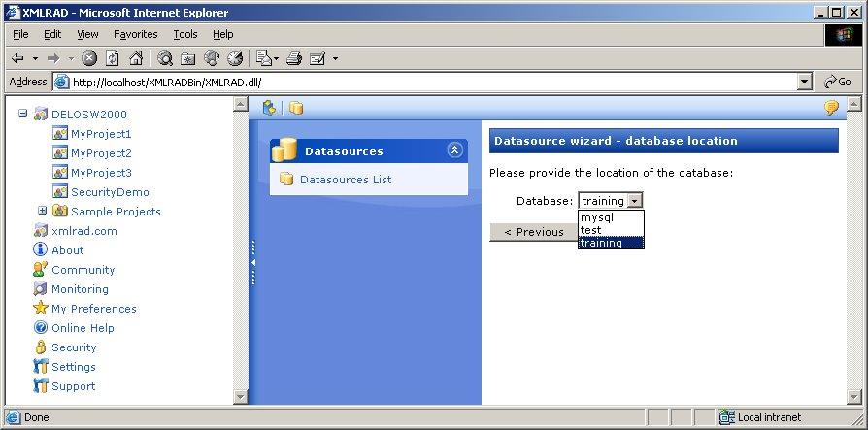The width and height of the screenshot is (868, 430).
Task: Click inside the Address URL field
Action: 427,83
